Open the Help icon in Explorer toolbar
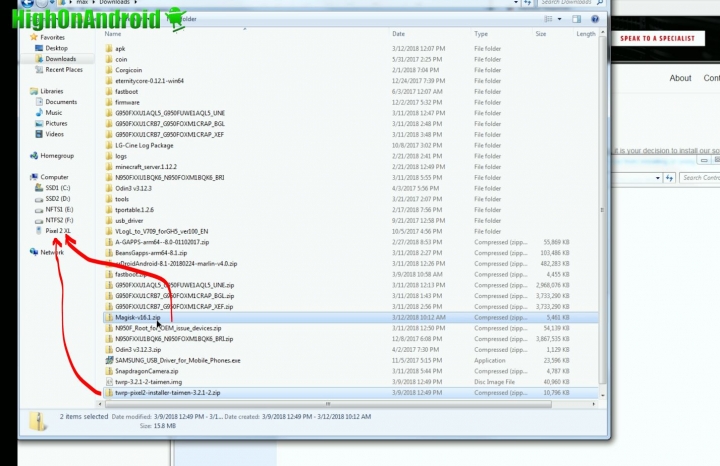 tap(595, 19)
